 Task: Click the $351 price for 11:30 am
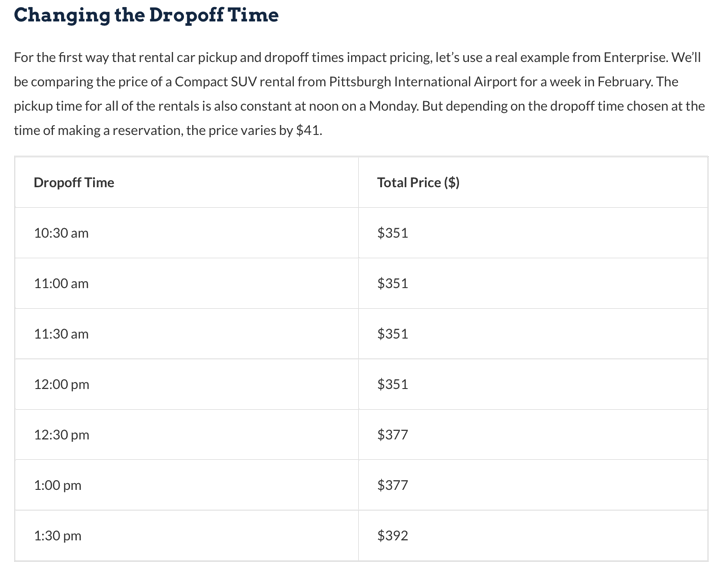pyautogui.click(x=393, y=334)
